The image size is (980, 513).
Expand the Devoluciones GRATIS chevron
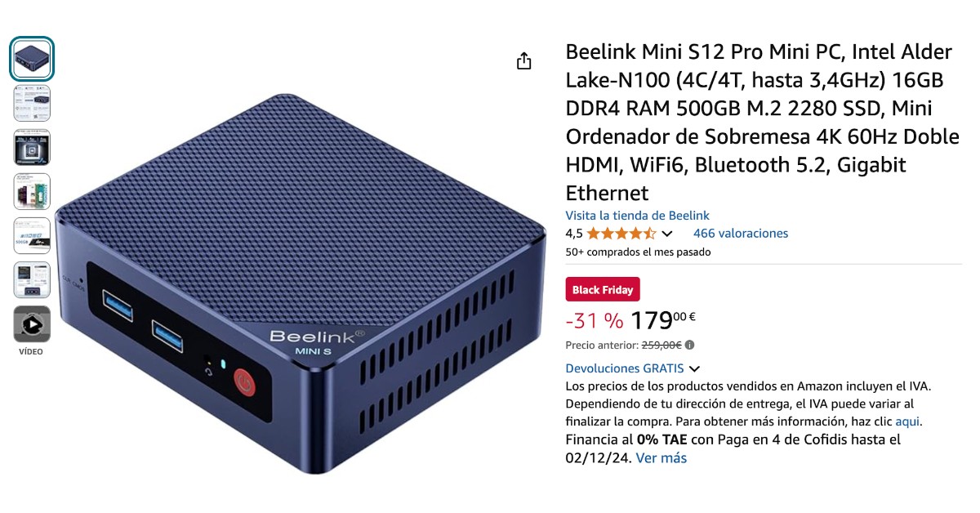(694, 369)
